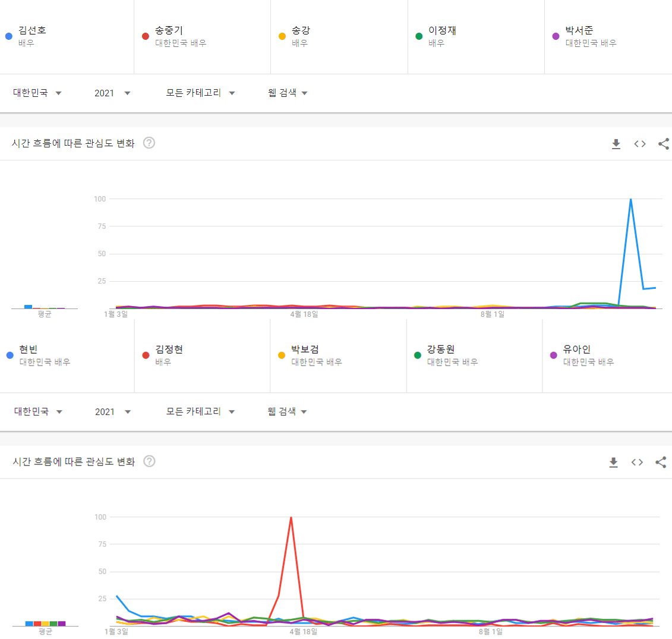Open bottom 모든 카테고리 dropdown
672x639 pixels.
(201, 412)
